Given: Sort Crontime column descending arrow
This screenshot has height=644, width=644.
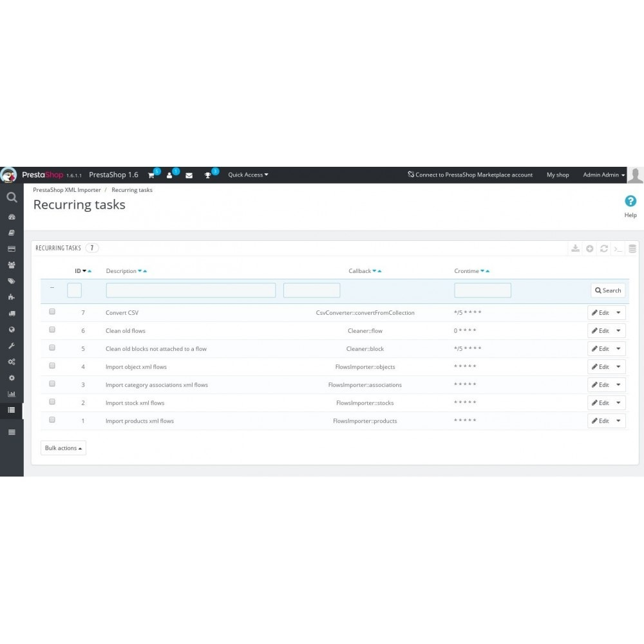Looking at the screenshot, I should (482, 271).
